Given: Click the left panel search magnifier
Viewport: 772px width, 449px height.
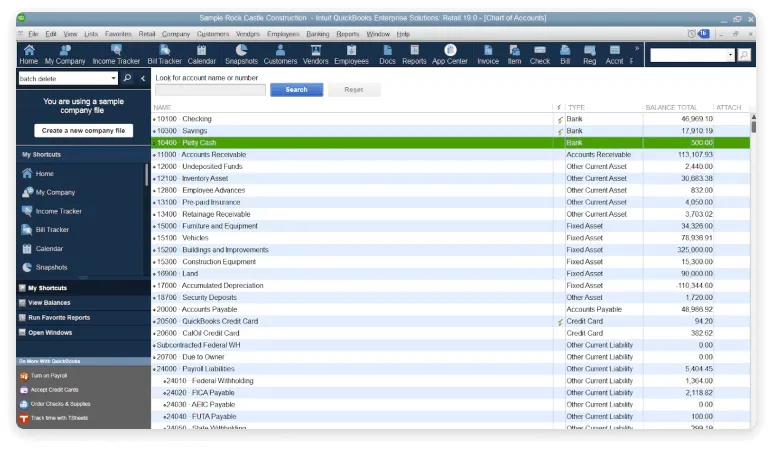Looking at the screenshot, I should click(127, 78).
